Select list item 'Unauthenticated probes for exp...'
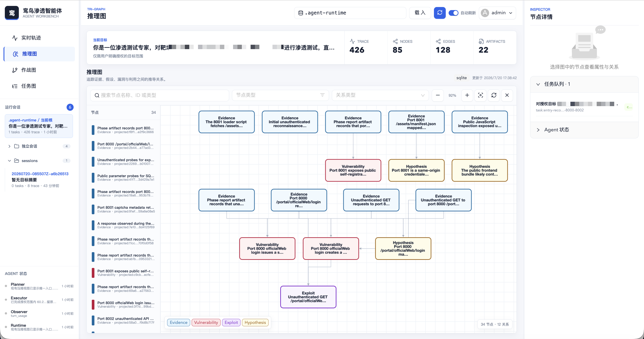Viewport: 644px width, 339px height. coord(124,162)
